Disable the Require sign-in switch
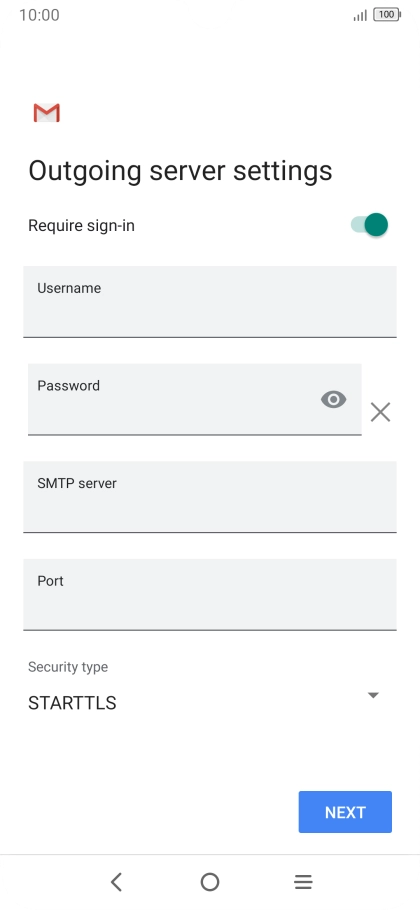Image resolution: width=420 pixels, height=910 pixels. [x=370, y=225]
